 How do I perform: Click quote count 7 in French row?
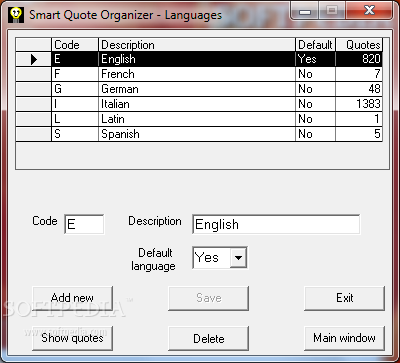pos(359,74)
